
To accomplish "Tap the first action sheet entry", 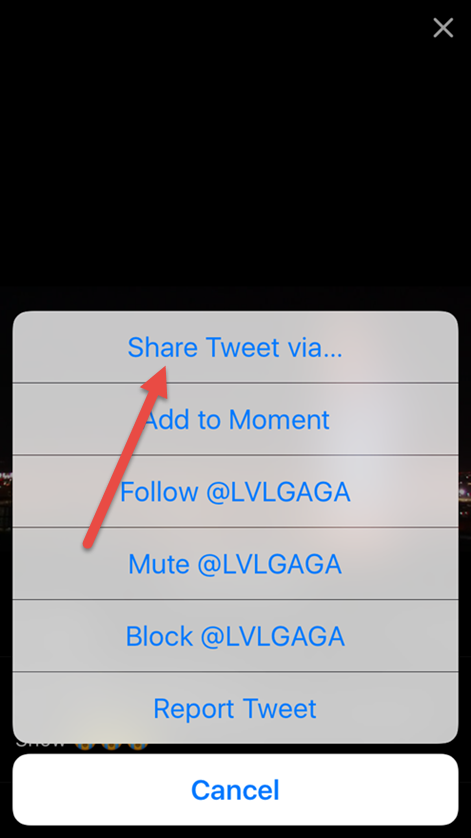I will click(x=235, y=347).
